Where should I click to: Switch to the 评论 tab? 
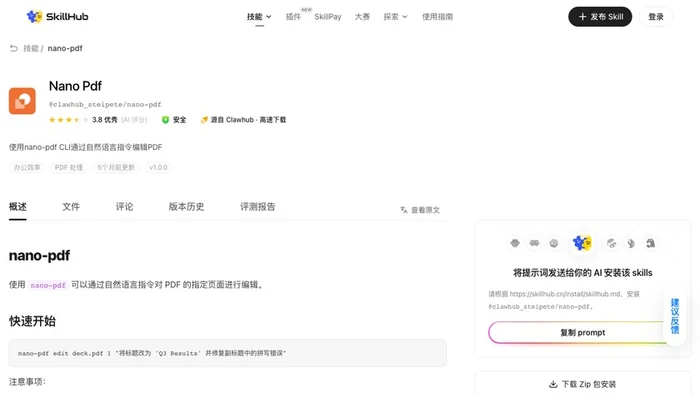pos(124,207)
